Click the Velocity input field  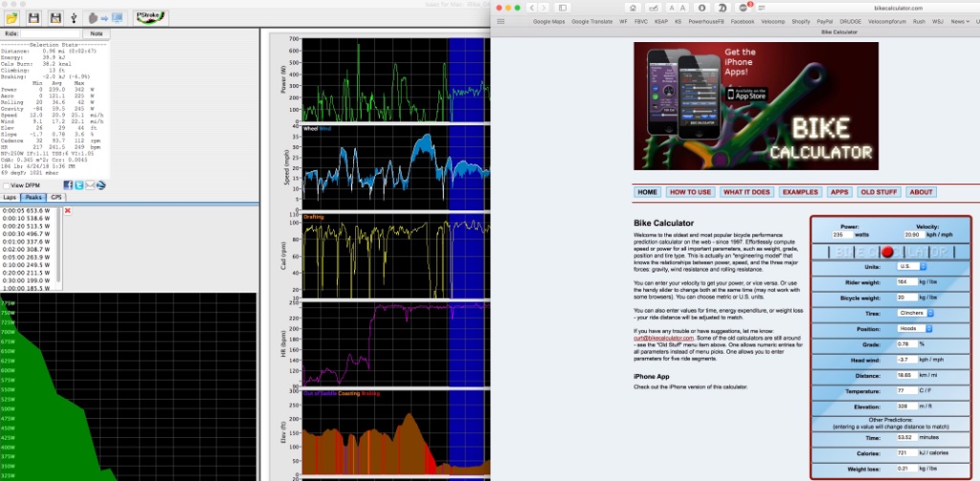914,235
